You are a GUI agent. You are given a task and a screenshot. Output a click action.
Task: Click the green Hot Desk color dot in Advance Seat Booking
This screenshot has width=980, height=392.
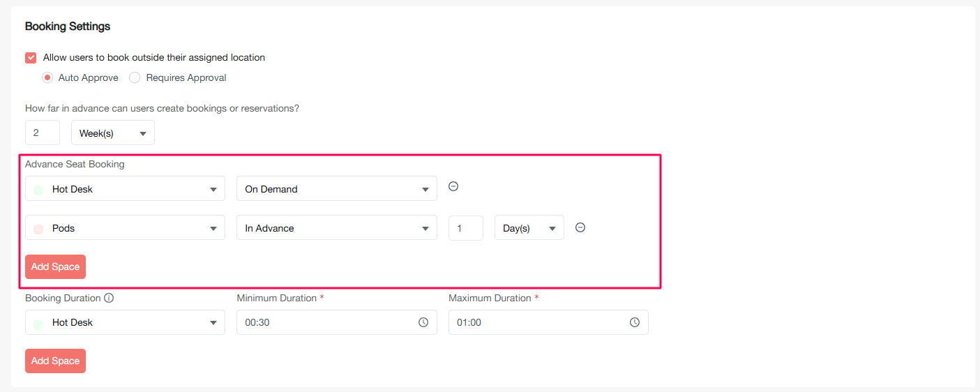38,190
